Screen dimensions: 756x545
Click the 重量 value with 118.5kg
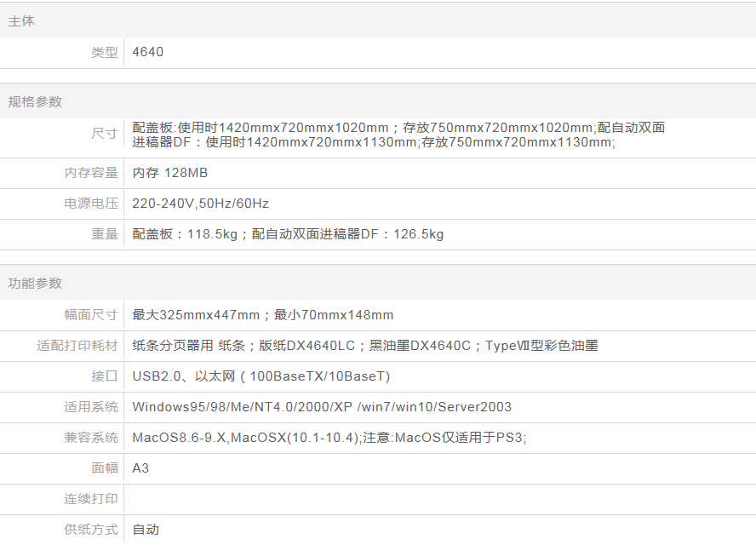point(288,234)
